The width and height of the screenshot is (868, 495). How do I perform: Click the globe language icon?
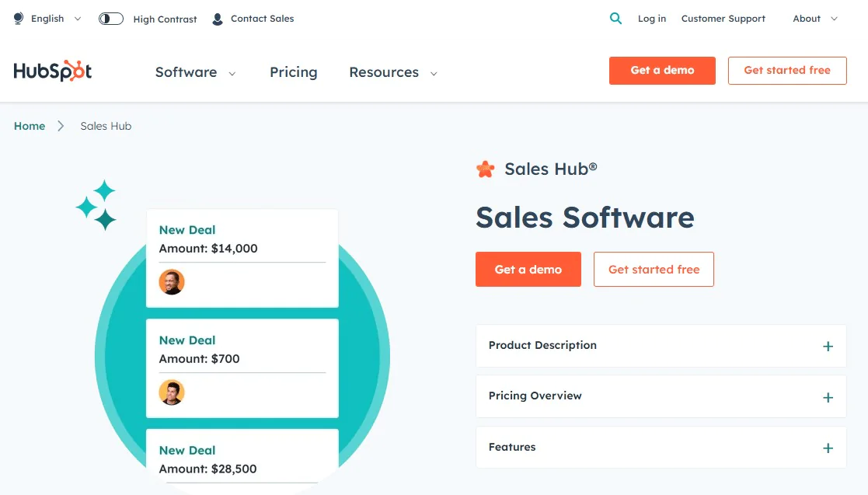click(17, 18)
